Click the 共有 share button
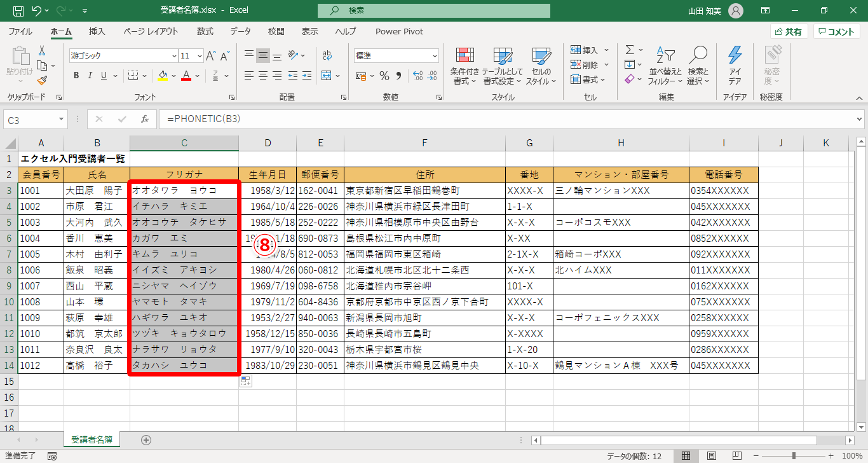This screenshot has height=463, width=868. (789, 32)
